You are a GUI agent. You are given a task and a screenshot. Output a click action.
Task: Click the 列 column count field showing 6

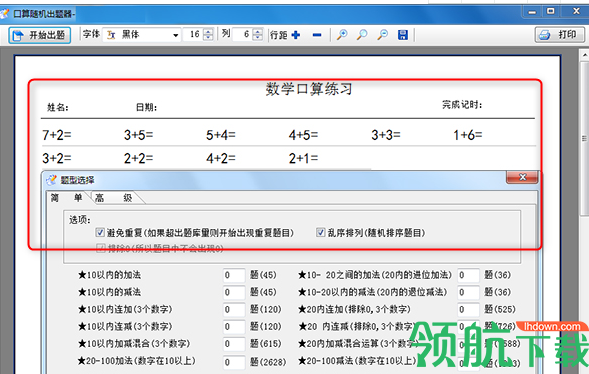click(243, 35)
